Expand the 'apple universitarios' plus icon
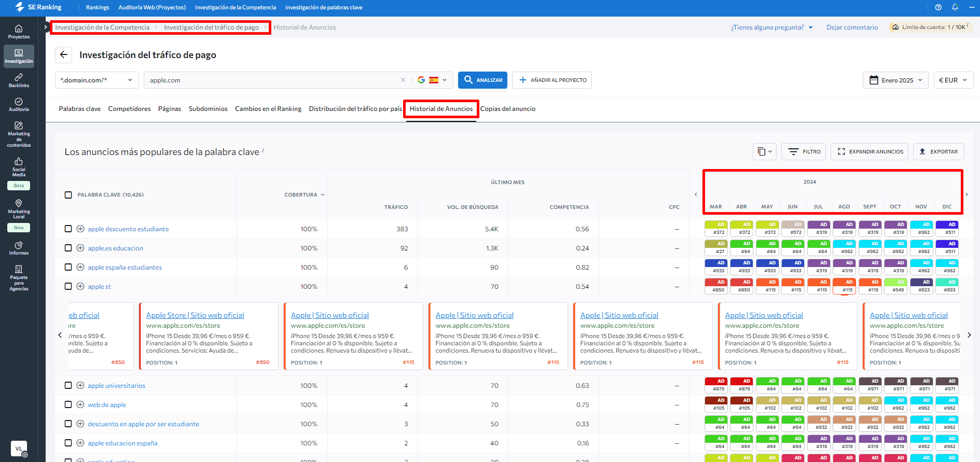This screenshot has height=462, width=980. point(80,385)
